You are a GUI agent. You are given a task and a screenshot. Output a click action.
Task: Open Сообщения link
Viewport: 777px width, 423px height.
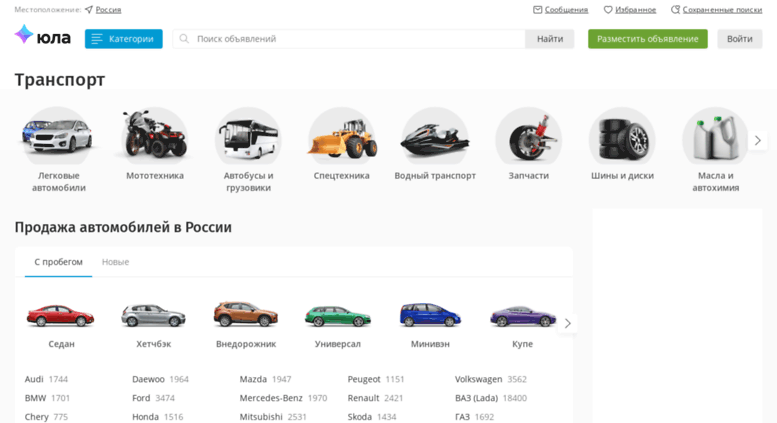point(566,9)
